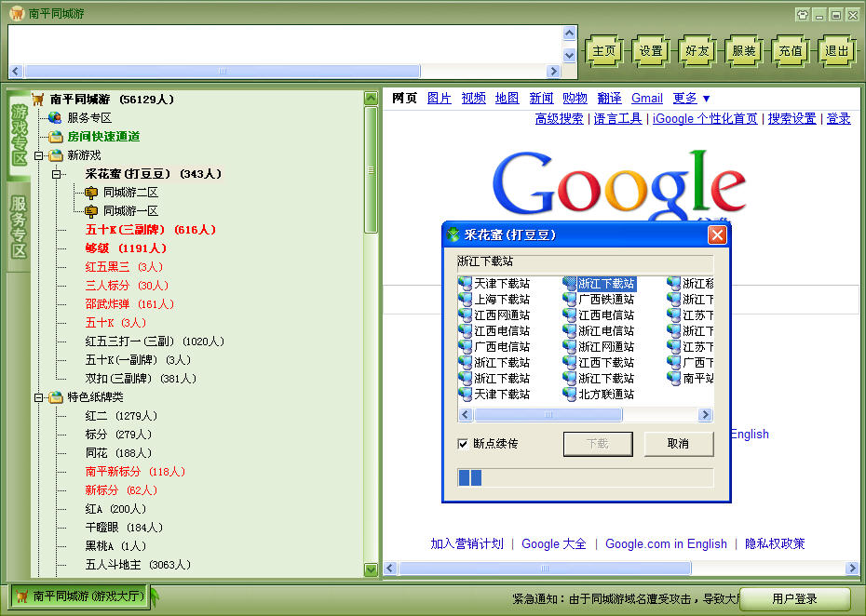Click the download server list horizontal scrollbar
Screen dimensions: 866x616
pos(587,415)
